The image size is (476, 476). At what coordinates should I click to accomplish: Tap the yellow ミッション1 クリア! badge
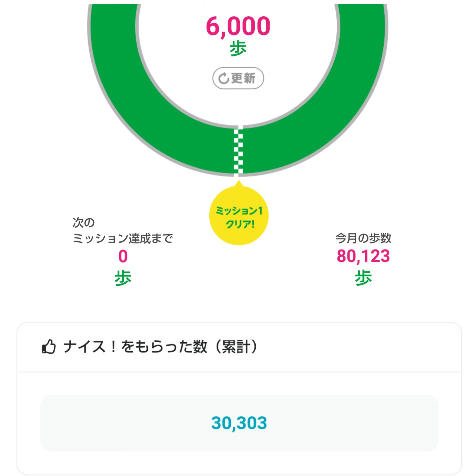pos(239,215)
